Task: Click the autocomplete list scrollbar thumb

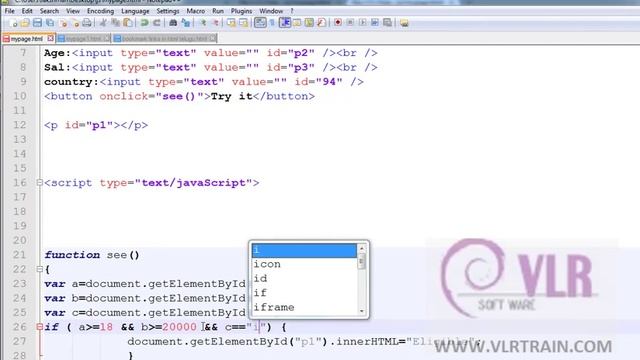Action: pos(362,261)
